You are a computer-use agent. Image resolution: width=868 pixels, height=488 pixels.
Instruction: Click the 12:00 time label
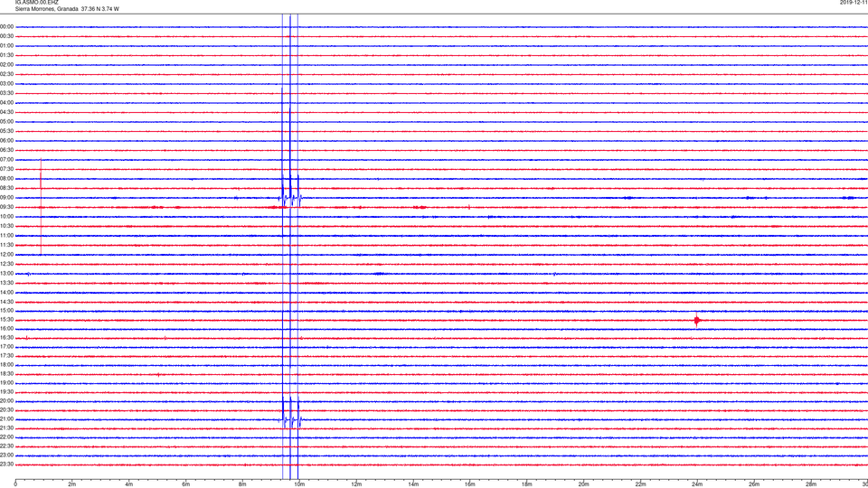[6, 255]
